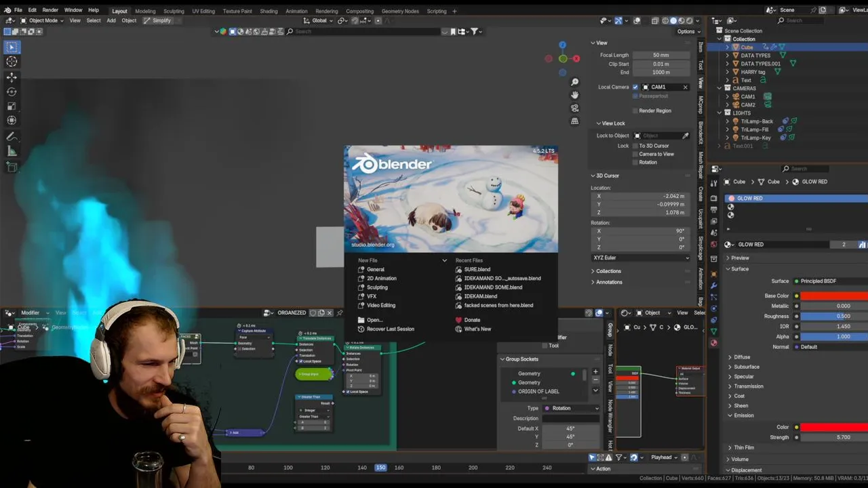Screen dimensions: 868x488
Task: Open the Edit menu
Action: (x=32, y=10)
